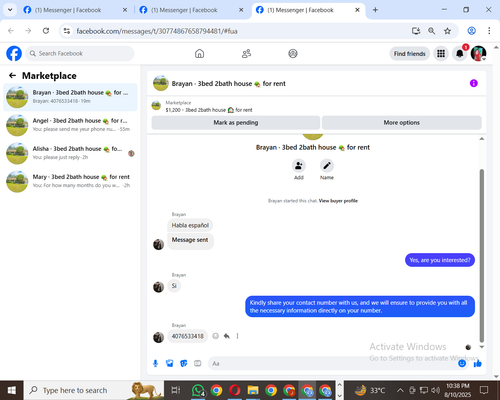Image resolution: width=500 pixels, height=400 pixels.
Task: Bookmark this page with the star icon
Action: pos(447,31)
